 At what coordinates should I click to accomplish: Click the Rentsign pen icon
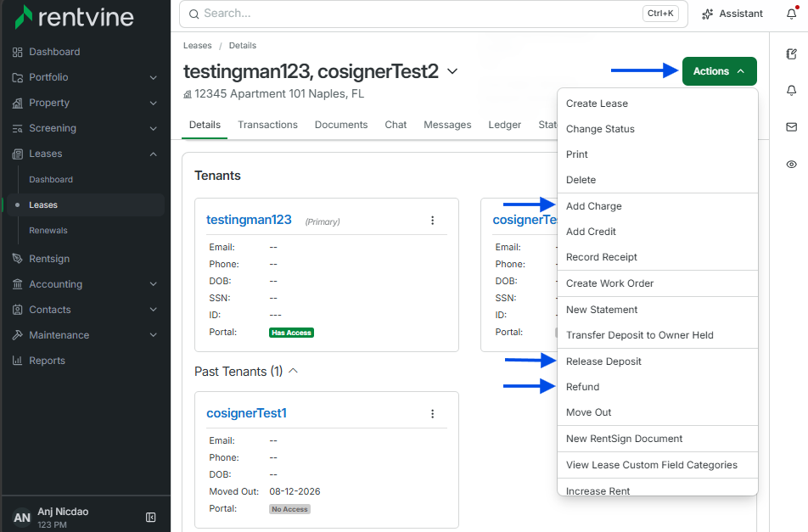click(x=18, y=259)
